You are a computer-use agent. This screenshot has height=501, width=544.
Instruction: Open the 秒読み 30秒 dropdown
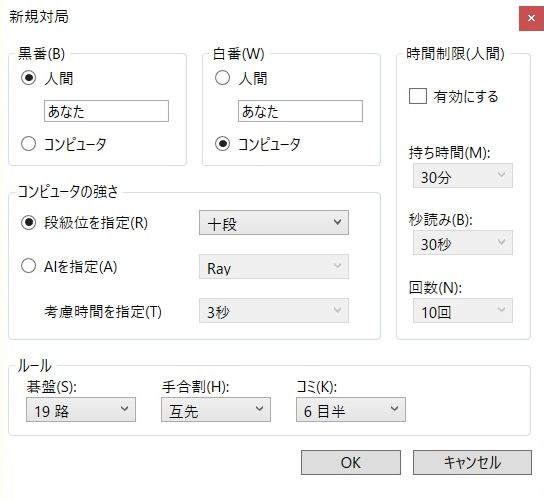462,243
